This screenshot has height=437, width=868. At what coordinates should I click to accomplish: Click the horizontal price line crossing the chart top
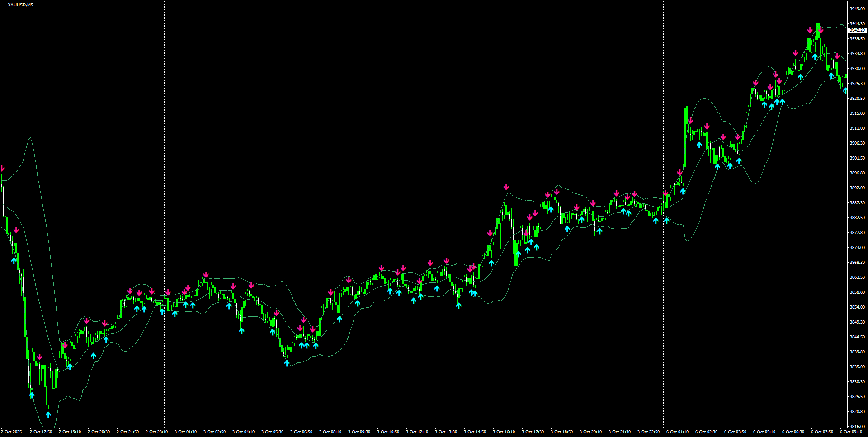[x=407, y=31]
